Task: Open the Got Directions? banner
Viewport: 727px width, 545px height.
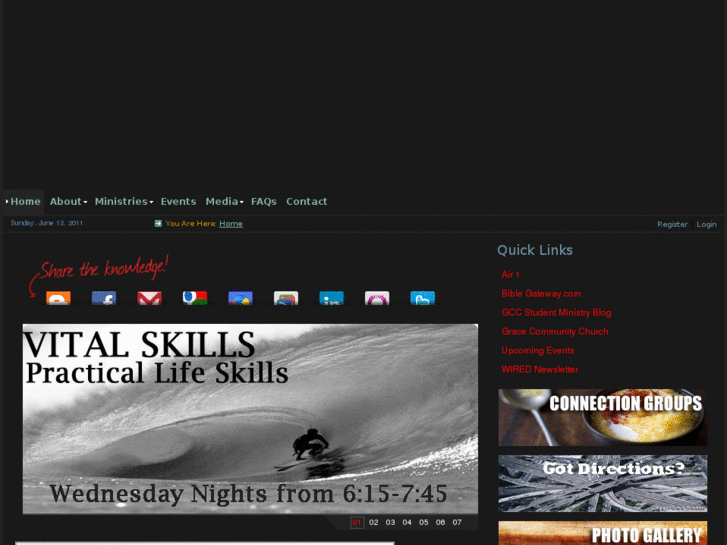Action: (603, 483)
